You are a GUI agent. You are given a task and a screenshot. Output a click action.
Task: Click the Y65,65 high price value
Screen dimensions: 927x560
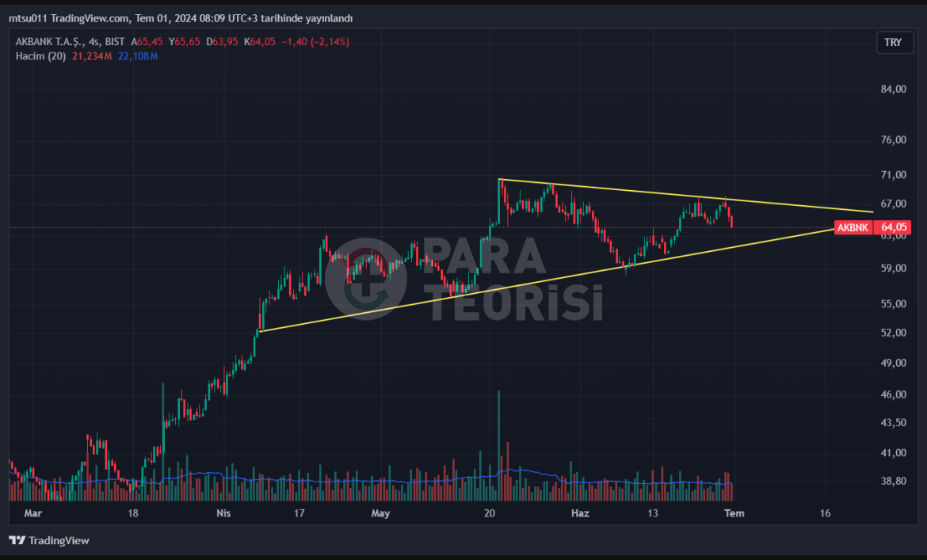tap(185, 42)
